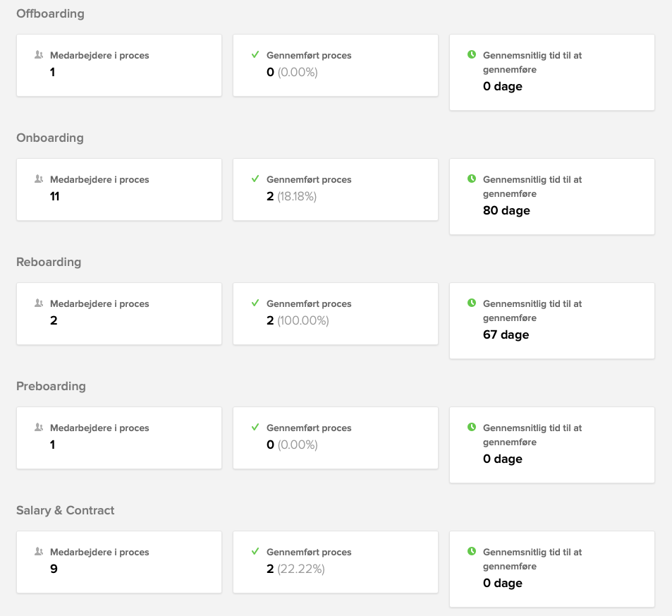The width and height of the screenshot is (672, 616).
Task: Click the green checkmark in Offboarding card
Action: tap(255, 54)
